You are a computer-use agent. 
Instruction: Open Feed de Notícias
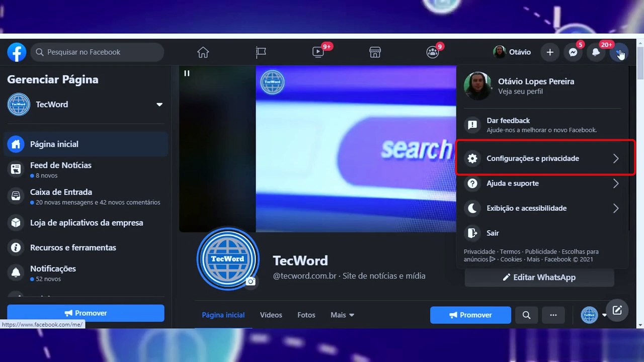(87, 170)
